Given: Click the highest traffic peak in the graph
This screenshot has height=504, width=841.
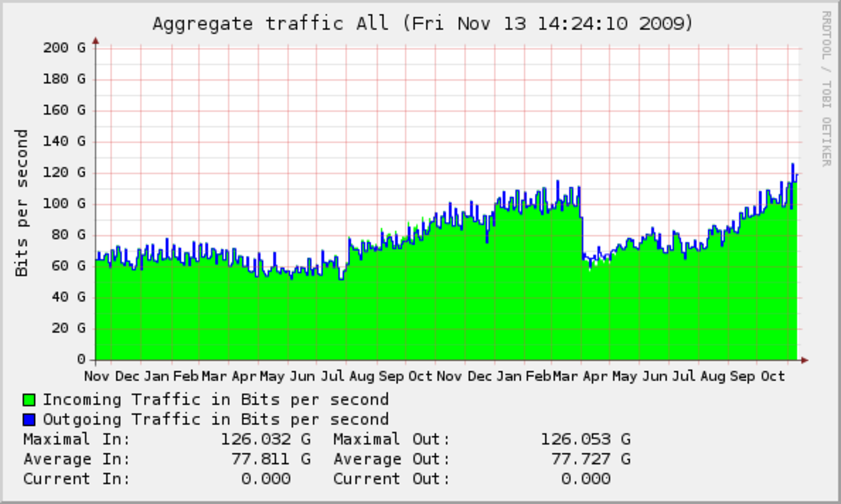Looking at the screenshot, I should coord(792,165).
